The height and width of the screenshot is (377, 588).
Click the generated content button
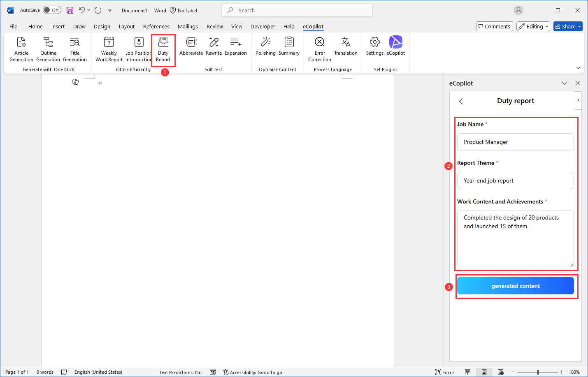tap(515, 286)
